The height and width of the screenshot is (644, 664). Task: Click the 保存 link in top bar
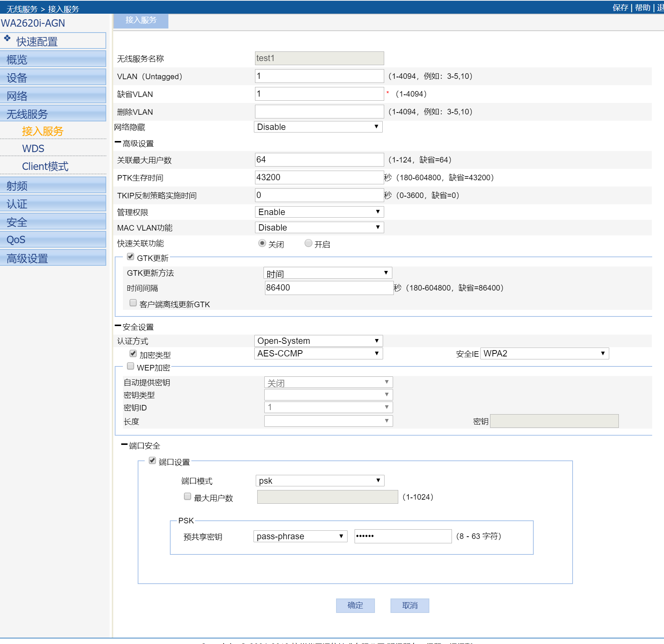tap(620, 8)
